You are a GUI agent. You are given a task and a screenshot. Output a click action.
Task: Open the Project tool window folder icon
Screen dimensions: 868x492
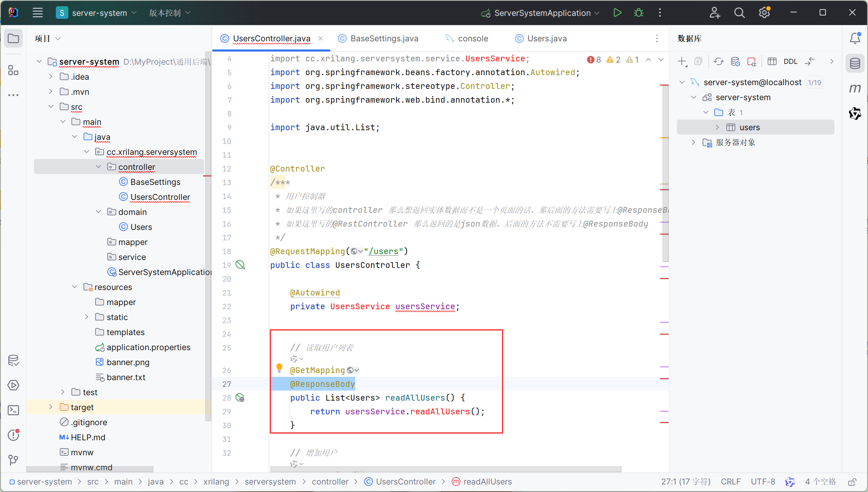13,38
